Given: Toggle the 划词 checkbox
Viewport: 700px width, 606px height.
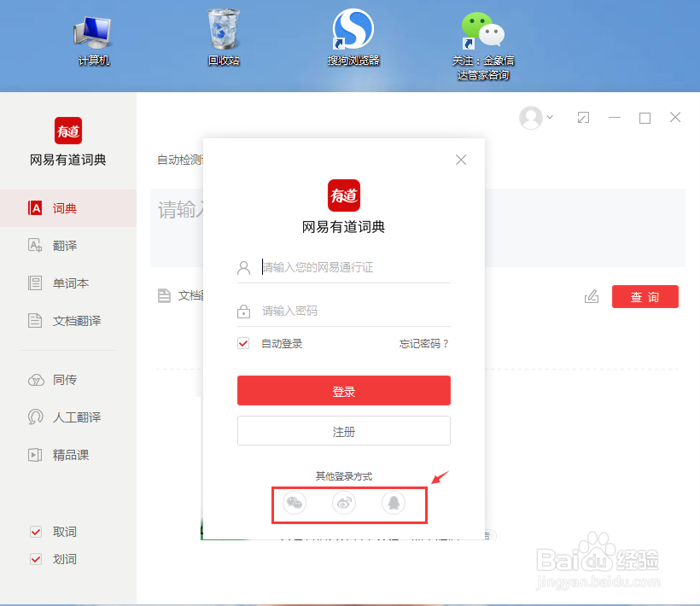Looking at the screenshot, I should pyautogui.click(x=36, y=559).
